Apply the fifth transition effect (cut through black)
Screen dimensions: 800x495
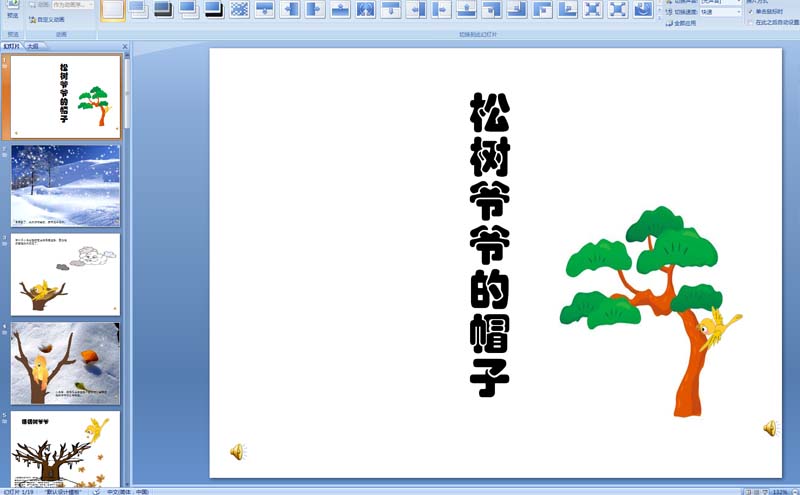click(x=214, y=9)
